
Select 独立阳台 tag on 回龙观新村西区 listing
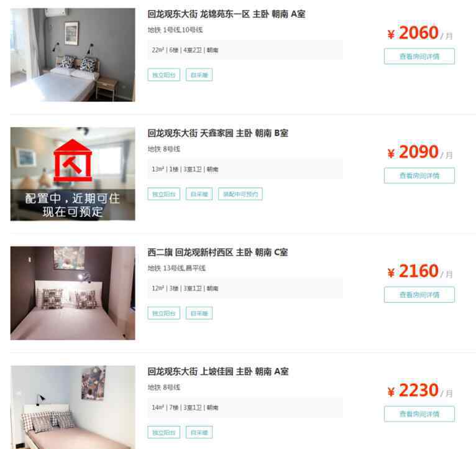click(164, 313)
